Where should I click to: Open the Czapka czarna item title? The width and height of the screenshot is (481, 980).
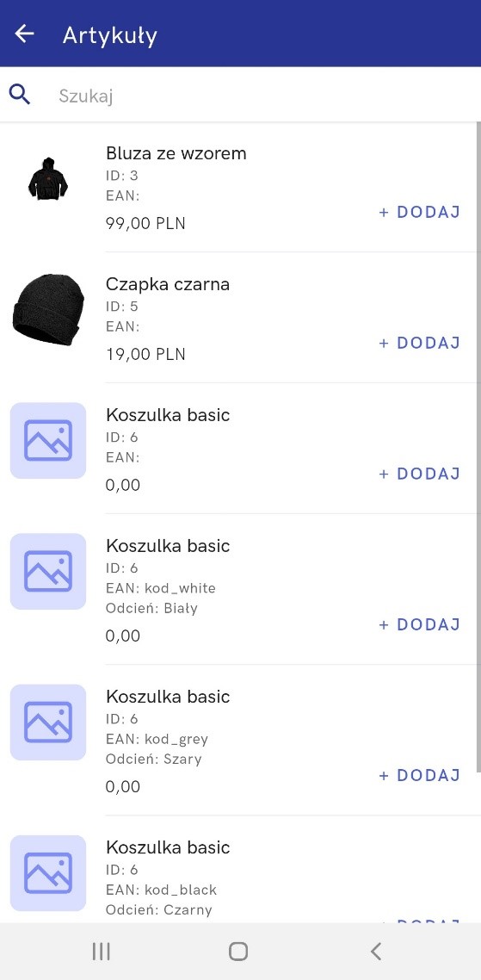click(x=168, y=284)
